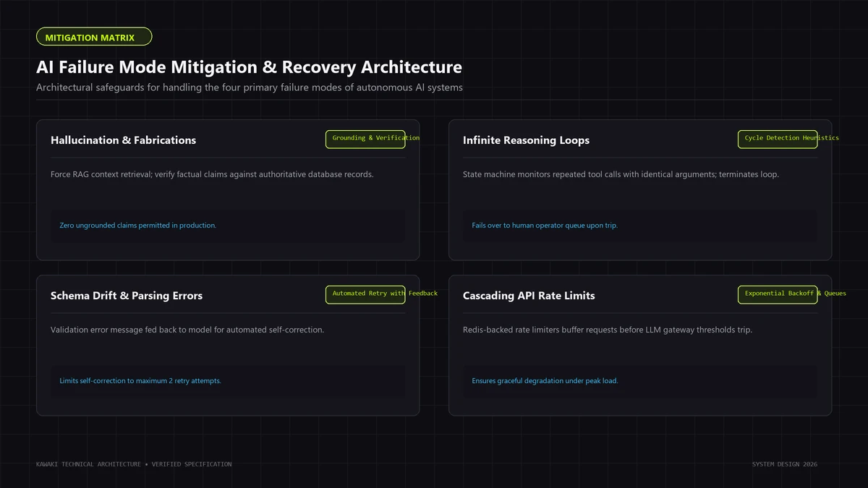Click the Hallucination & Fabrications heading
Viewport: 868px width, 488px height.
tap(123, 140)
